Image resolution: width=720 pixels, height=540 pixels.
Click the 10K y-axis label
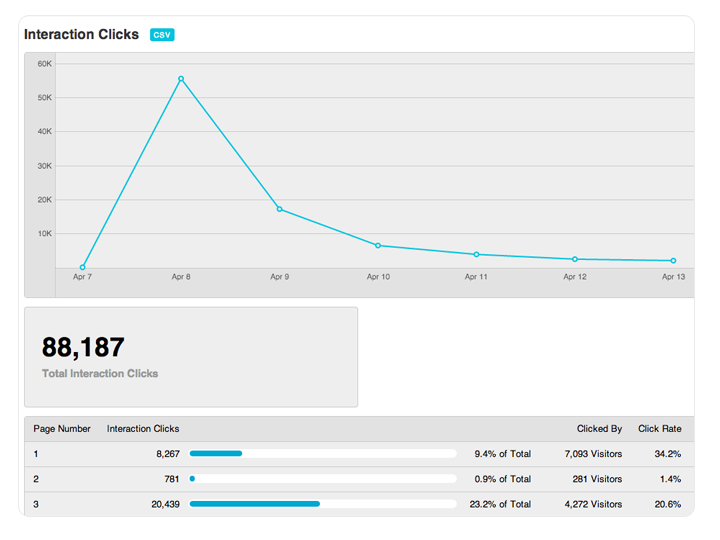45,234
